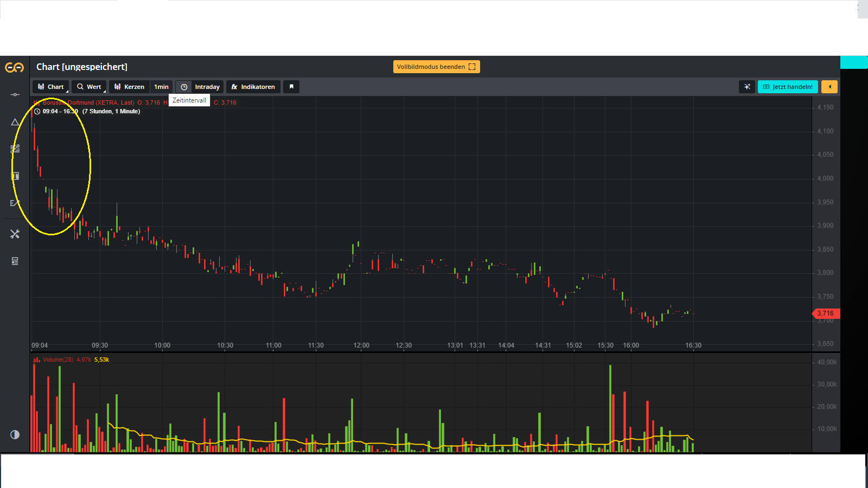Open the layout list panel icon

(x=15, y=261)
